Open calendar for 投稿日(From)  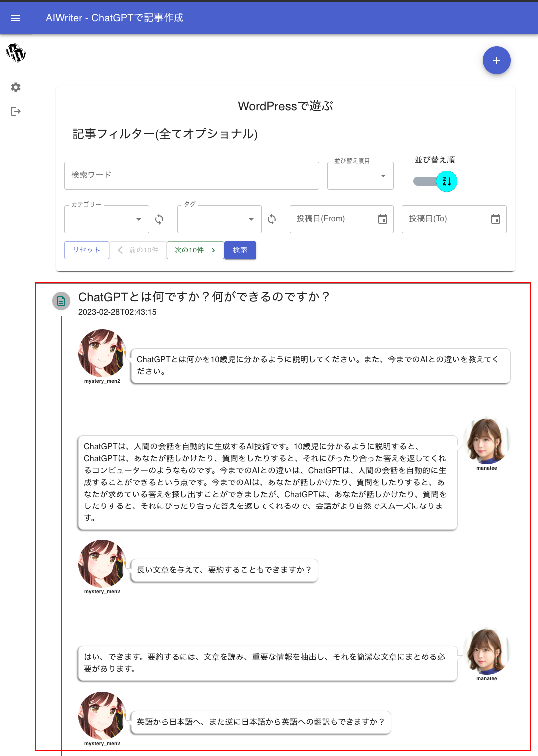click(x=383, y=219)
